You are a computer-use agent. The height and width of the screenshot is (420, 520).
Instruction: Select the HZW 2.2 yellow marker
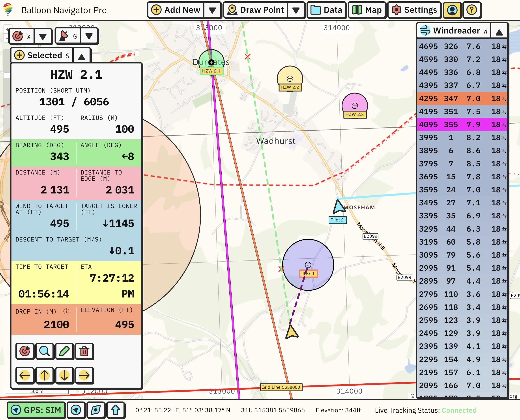[x=290, y=79]
